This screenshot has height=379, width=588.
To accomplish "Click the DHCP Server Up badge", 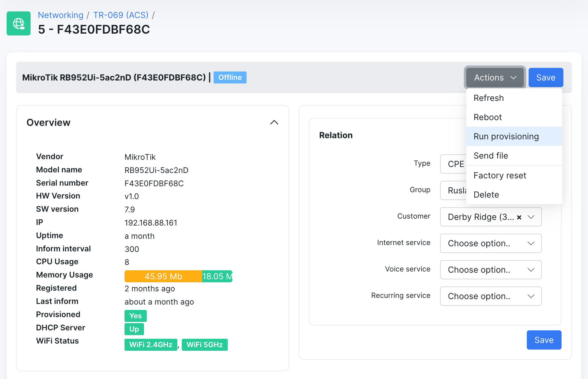I will (134, 329).
